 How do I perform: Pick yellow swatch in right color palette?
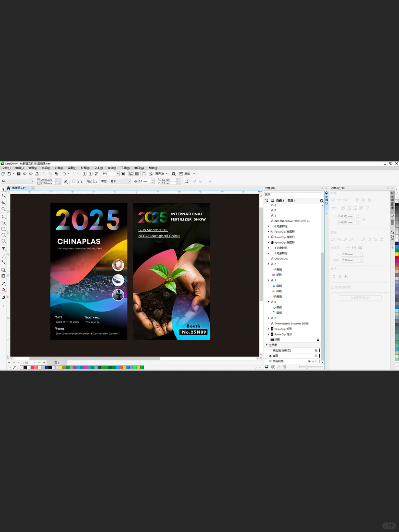tap(397, 254)
